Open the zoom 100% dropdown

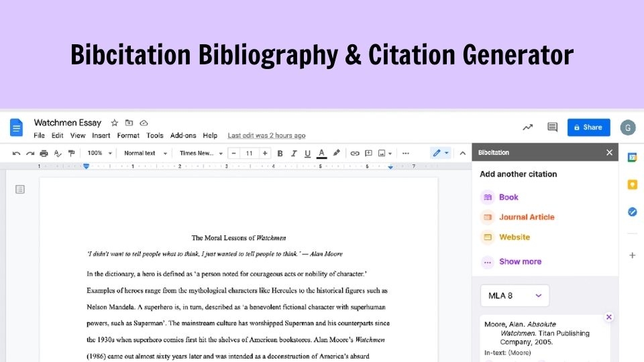(99, 153)
